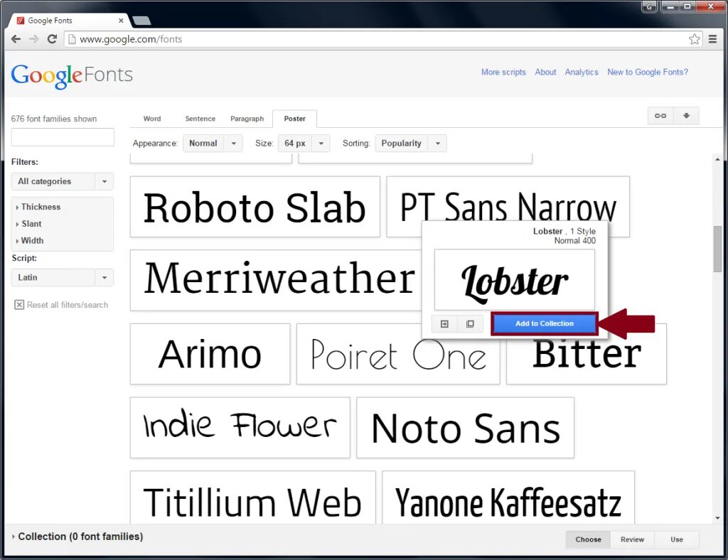This screenshot has width=728, height=560.
Task: Click Reset all filters/search link
Action: point(68,305)
